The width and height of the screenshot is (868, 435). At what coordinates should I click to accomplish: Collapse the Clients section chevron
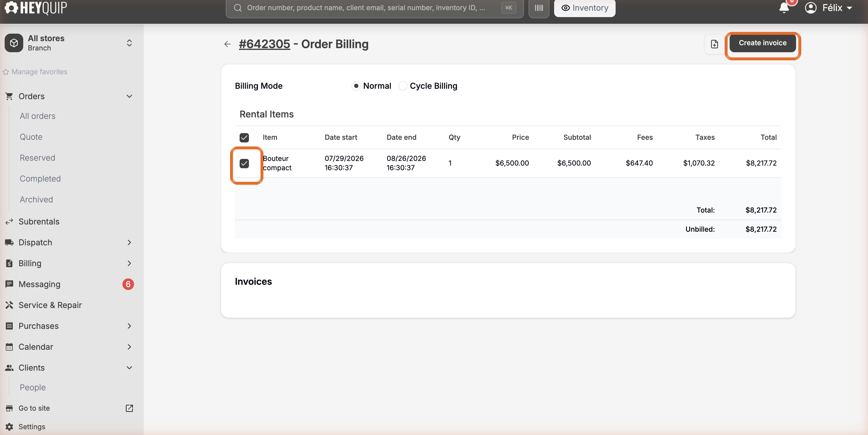point(129,368)
